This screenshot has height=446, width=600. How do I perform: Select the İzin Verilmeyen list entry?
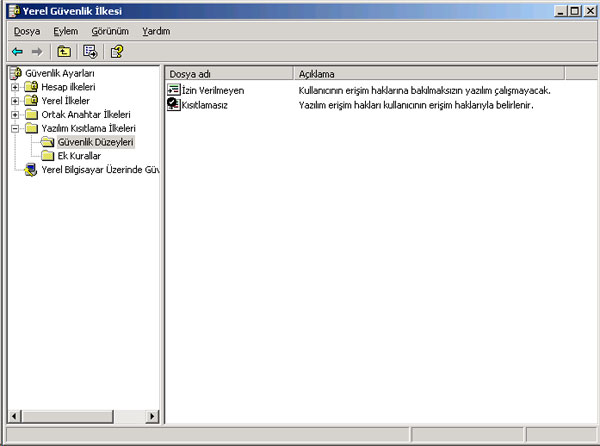(x=213, y=90)
